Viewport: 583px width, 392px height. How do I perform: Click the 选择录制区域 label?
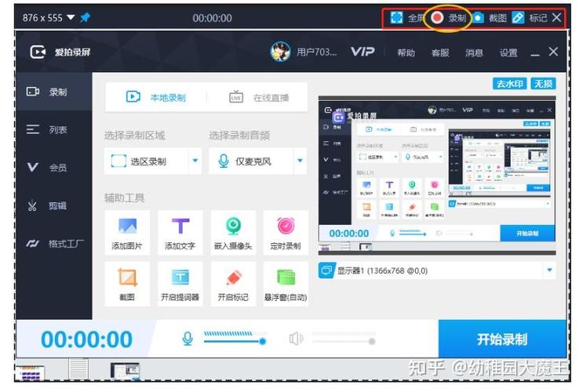pos(135,136)
